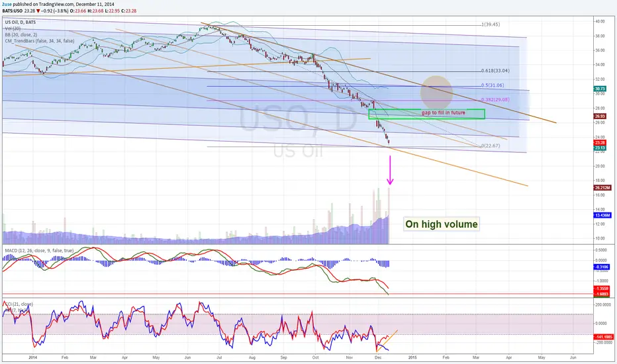Click the "O:23.66" open price in header
Image resolution: width=617 pixels, height=364 pixels.
coord(78,11)
